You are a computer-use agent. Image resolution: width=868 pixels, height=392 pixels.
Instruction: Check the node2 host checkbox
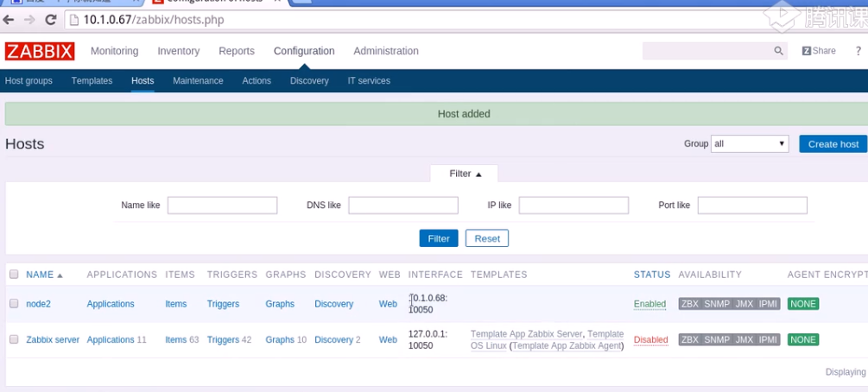[15, 303]
